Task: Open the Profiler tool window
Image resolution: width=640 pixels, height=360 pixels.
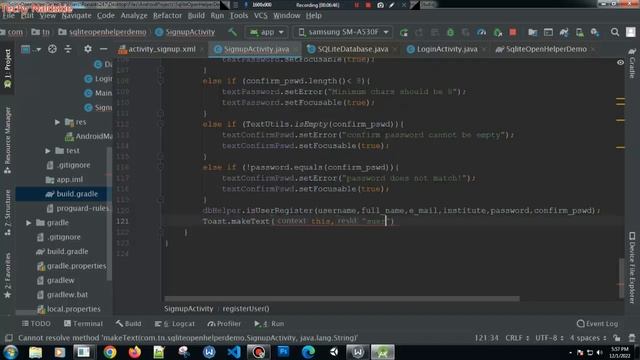Action: click(x=224, y=323)
